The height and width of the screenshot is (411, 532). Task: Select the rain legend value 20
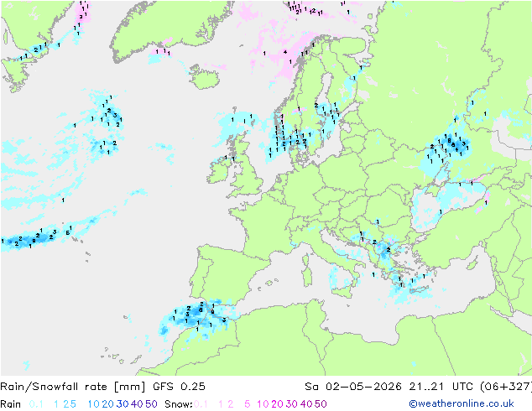(x=108, y=404)
